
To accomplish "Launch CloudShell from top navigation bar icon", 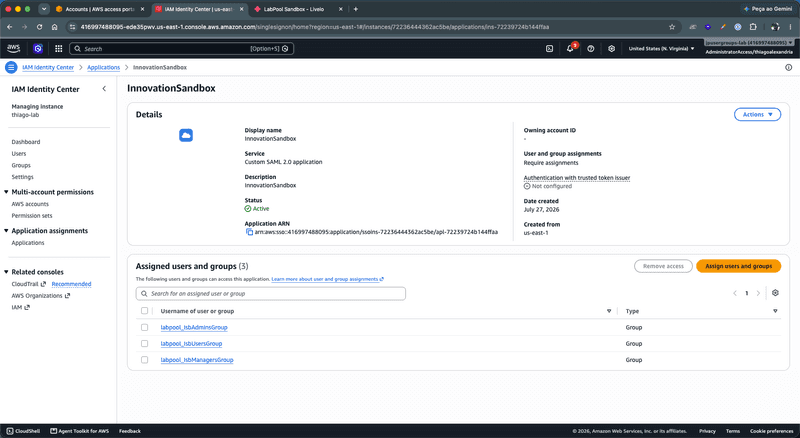I will (x=549, y=48).
